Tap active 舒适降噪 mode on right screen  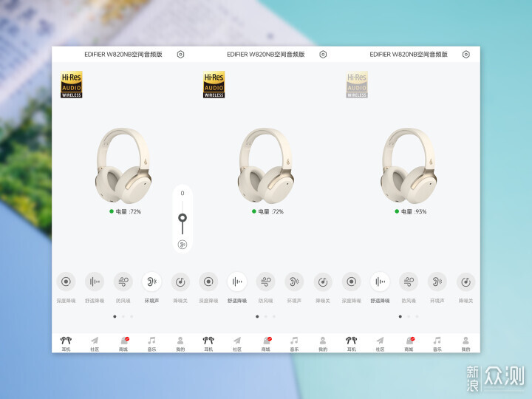click(x=380, y=282)
